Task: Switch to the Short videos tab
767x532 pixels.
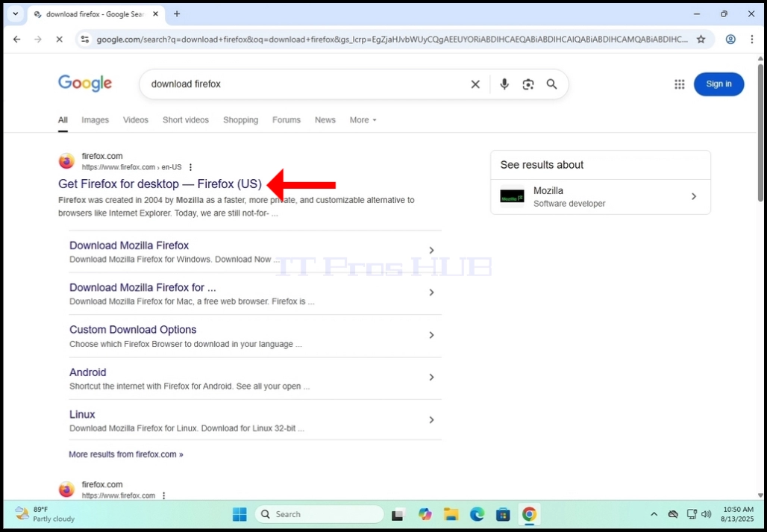Action: (x=185, y=120)
